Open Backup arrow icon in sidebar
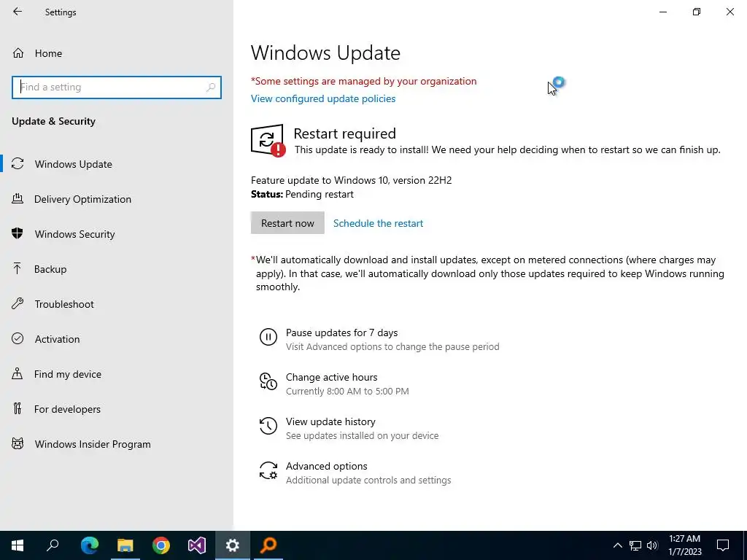The height and width of the screenshot is (560, 747). [18, 269]
